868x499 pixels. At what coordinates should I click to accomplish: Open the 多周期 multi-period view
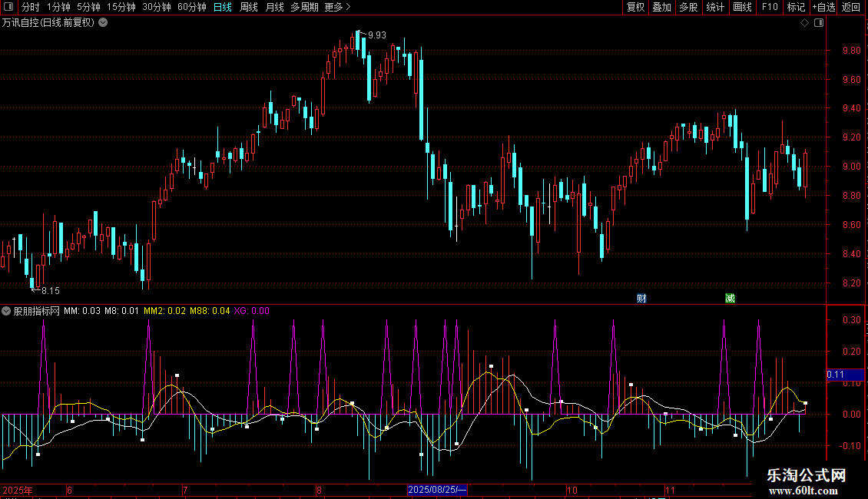point(304,7)
